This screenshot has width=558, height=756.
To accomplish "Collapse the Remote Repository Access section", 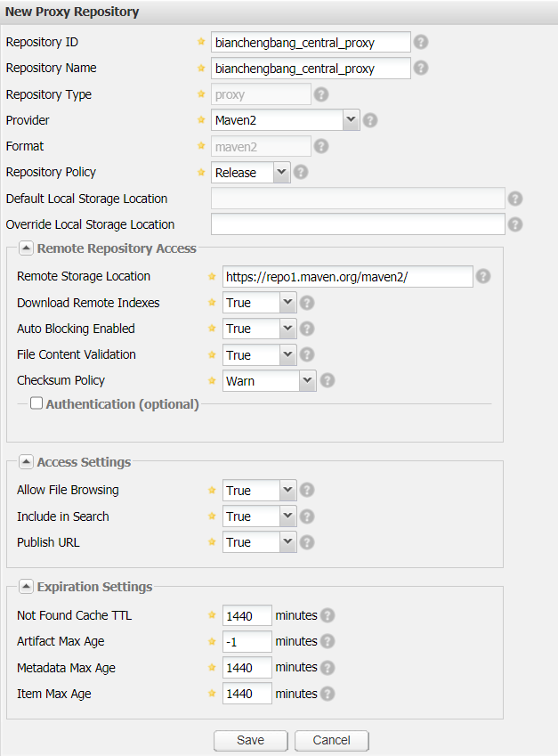I will click(26, 249).
